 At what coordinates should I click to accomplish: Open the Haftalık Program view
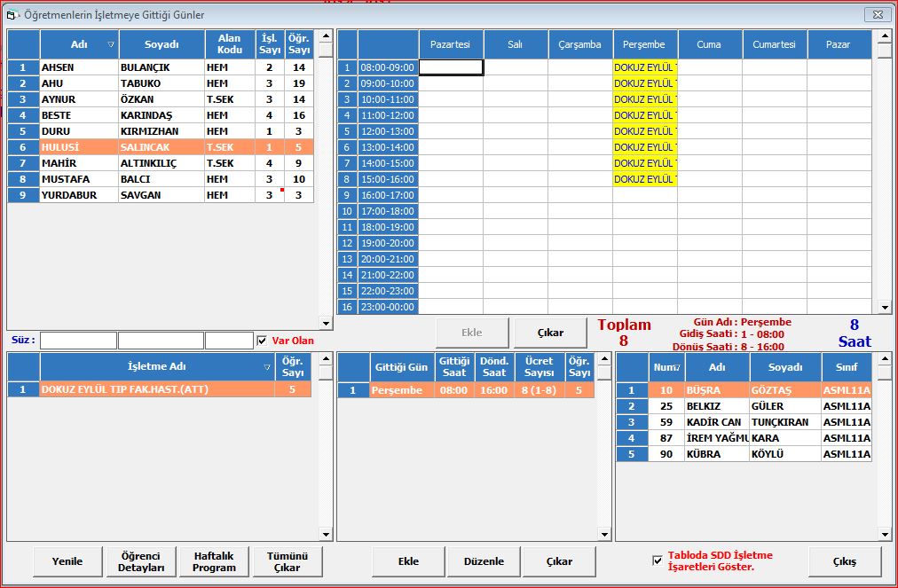[214, 561]
